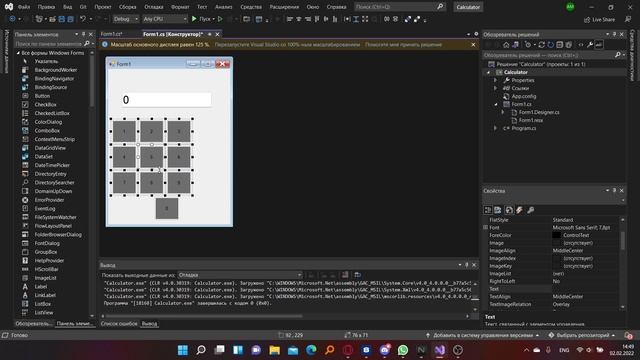Viewport: 640px width, 360px height.
Task: Click the Undo arrow icon in the toolbar
Action: pos(83,19)
